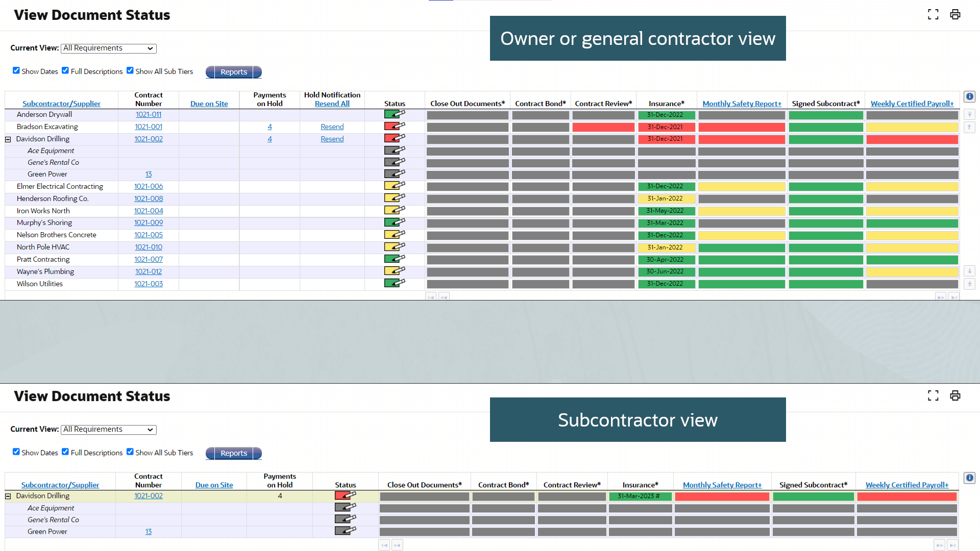Click fullscreen icon in subcontractor view
The width and height of the screenshot is (980, 551).
pyautogui.click(x=933, y=395)
